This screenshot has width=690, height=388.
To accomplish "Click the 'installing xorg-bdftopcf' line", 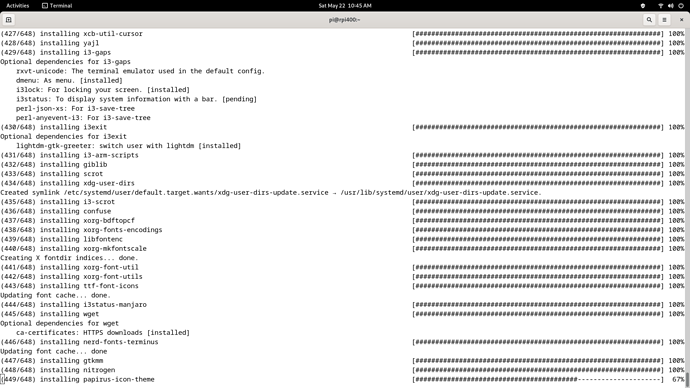I will click(67, 220).
